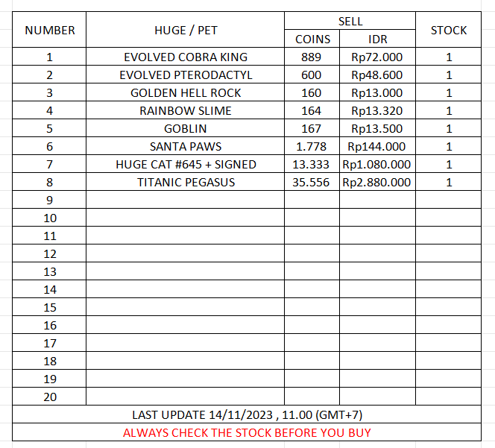
Task: Select the SELL merged header cell
Action: pyautogui.click(x=350, y=21)
